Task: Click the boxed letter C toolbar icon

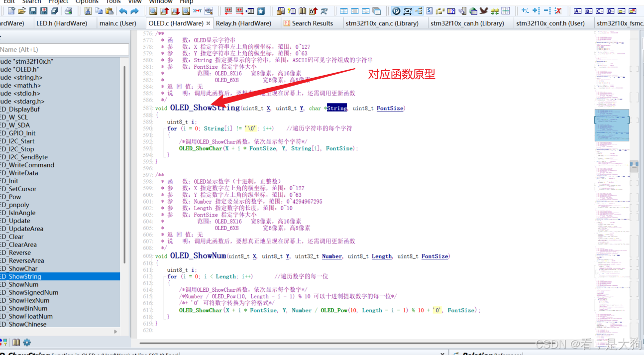Action: [599, 11]
